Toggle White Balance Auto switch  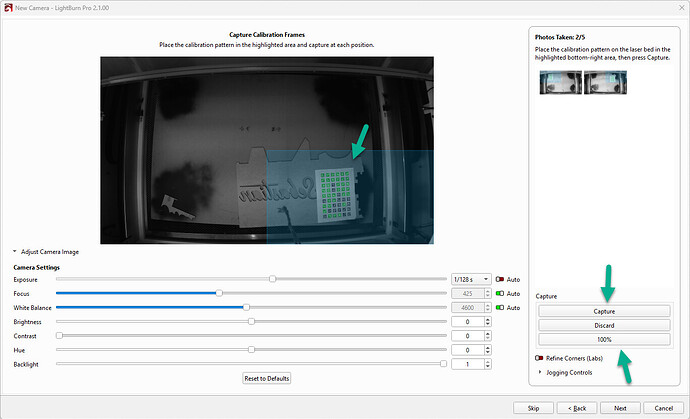[x=499, y=308]
